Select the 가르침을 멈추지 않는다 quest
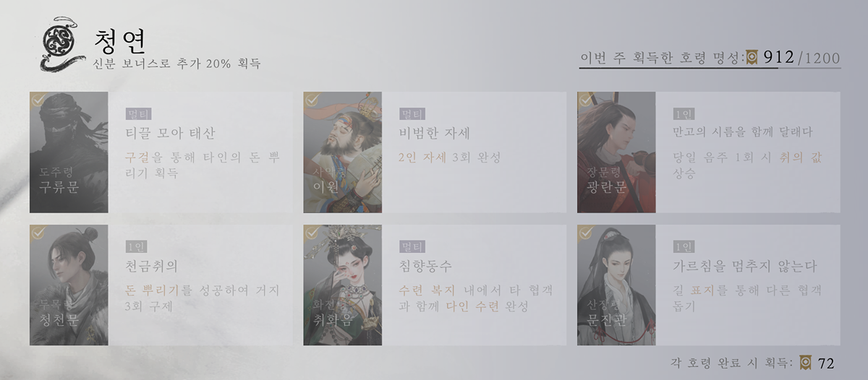868x380 pixels. tap(744, 266)
